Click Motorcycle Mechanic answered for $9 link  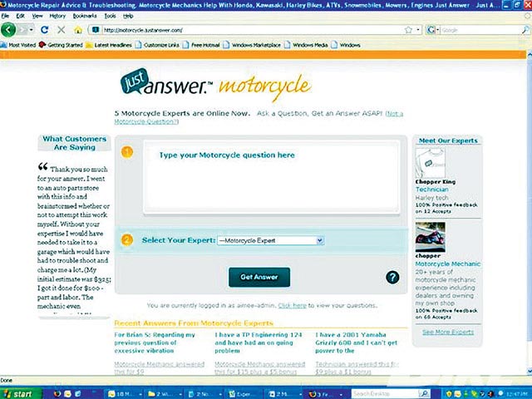pyautogui.click(x=160, y=367)
